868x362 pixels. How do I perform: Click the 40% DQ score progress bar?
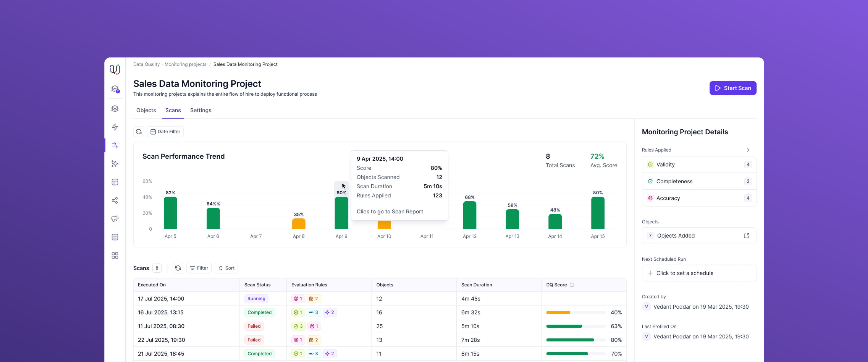coord(576,312)
